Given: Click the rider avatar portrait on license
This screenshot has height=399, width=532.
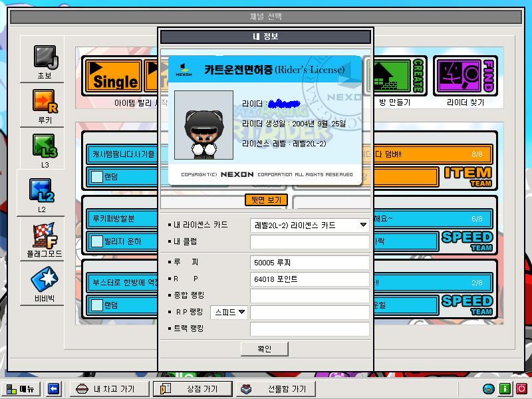Looking at the screenshot, I should 203,124.
